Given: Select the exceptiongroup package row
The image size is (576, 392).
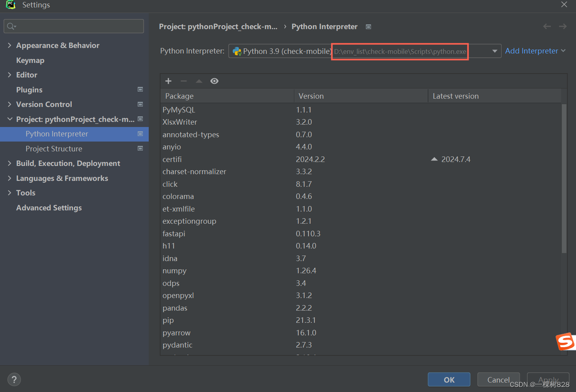Looking at the screenshot, I should tap(361, 221).
